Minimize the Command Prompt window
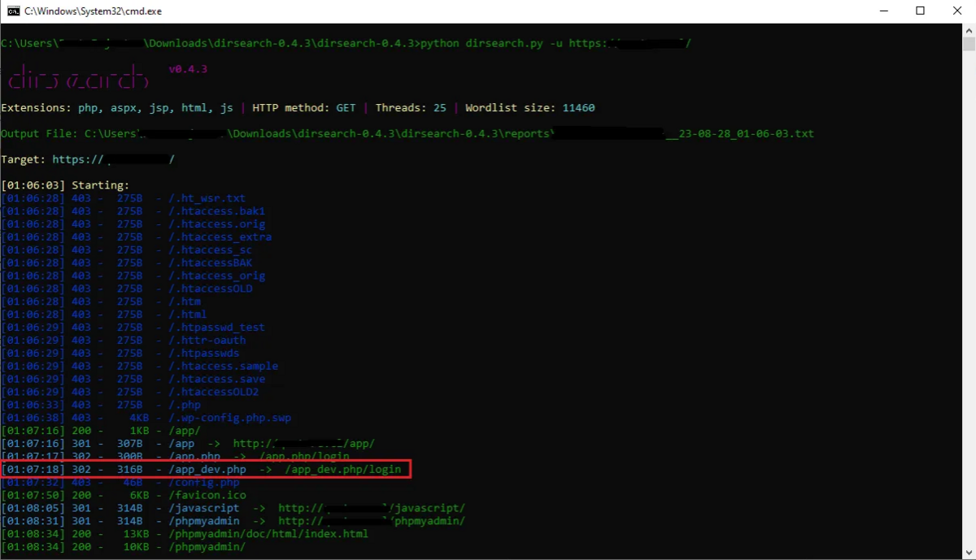Image resolution: width=976 pixels, height=560 pixels. pyautogui.click(x=884, y=11)
